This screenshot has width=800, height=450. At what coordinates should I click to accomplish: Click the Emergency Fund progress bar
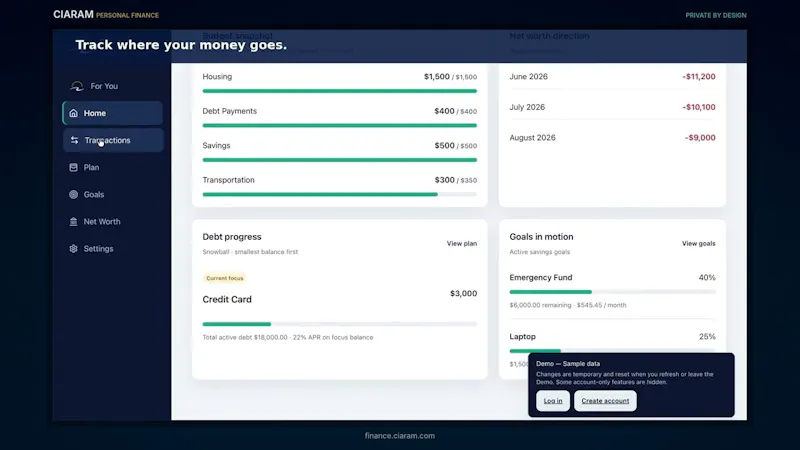(612, 292)
